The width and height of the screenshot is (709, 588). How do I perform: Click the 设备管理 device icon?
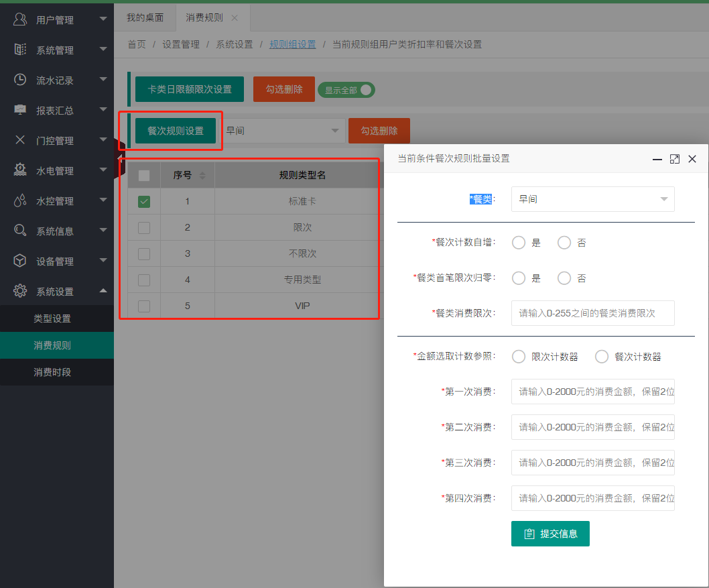coord(19,261)
